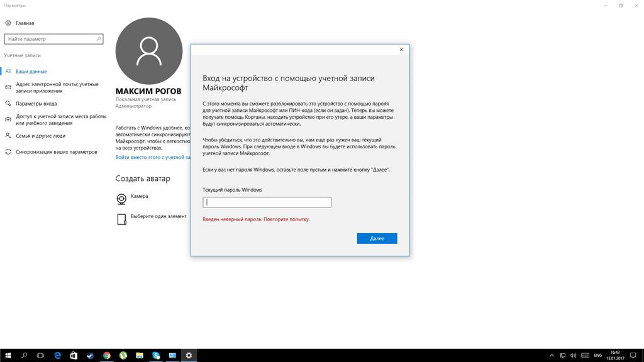
Task: Click Войти вместо этого с учетной записью link
Action: pos(153,157)
